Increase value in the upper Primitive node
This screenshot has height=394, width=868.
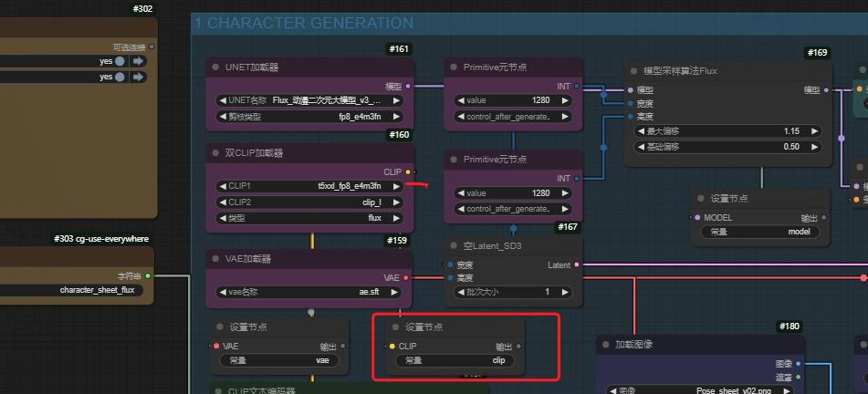pyautogui.click(x=564, y=100)
